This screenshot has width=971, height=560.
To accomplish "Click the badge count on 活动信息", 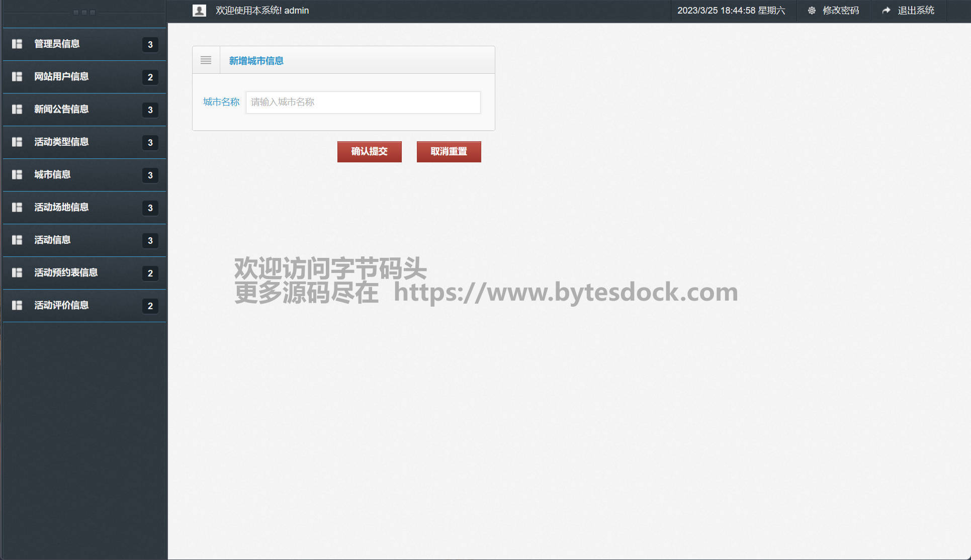I will (150, 240).
